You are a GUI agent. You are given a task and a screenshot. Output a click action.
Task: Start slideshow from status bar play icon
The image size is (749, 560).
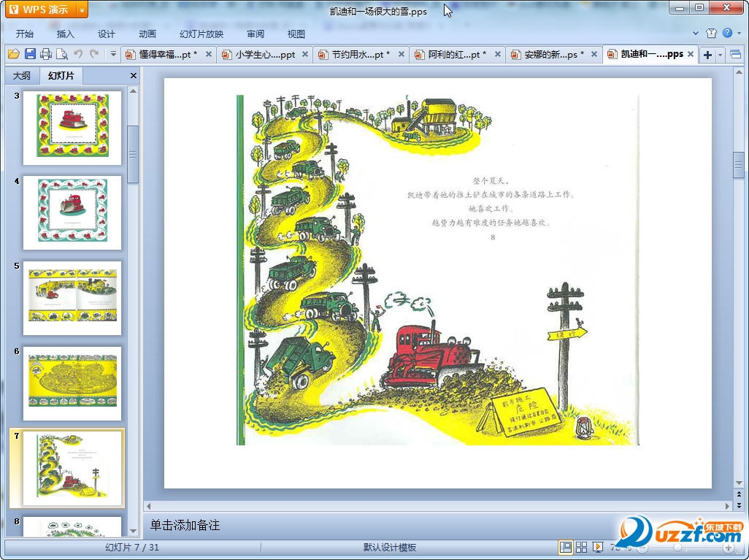[x=598, y=547]
